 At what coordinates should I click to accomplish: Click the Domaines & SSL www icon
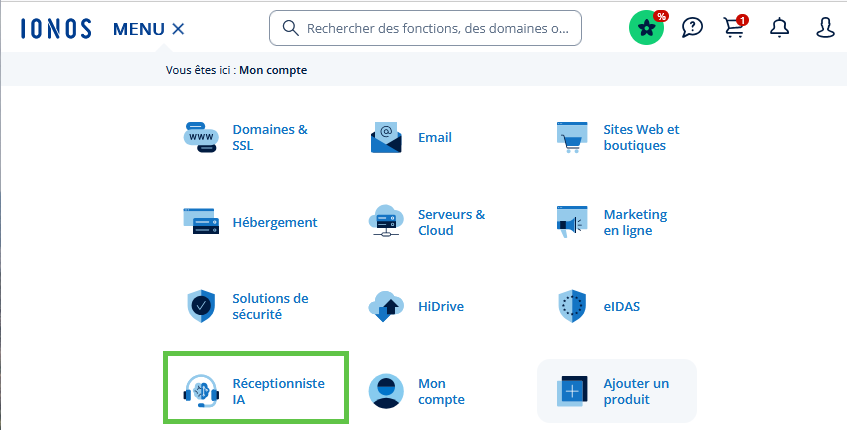(x=201, y=137)
